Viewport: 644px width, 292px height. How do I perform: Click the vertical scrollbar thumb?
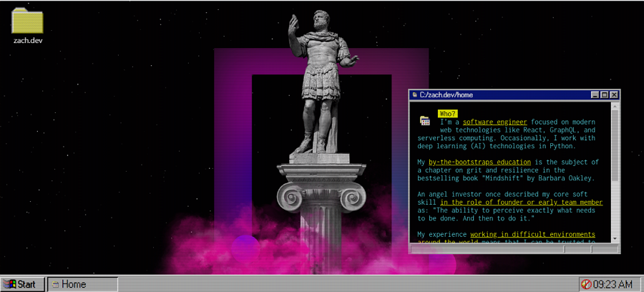615,143
